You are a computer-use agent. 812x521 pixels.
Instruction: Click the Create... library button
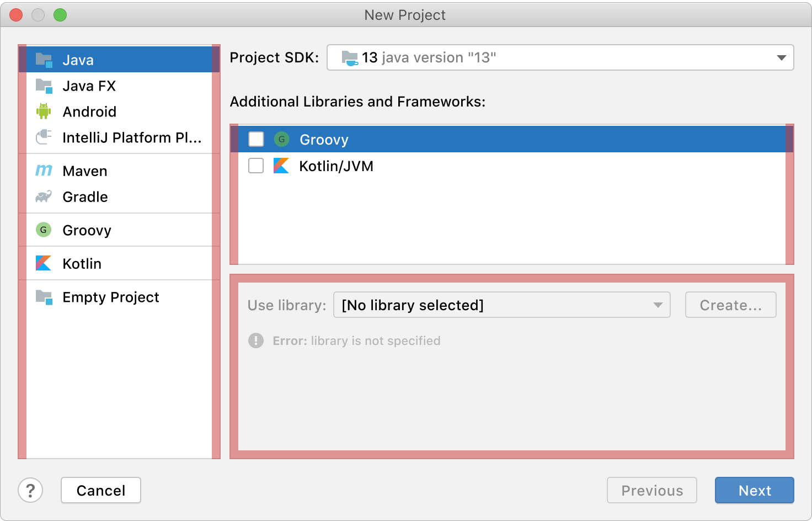pyautogui.click(x=730, y=305)
